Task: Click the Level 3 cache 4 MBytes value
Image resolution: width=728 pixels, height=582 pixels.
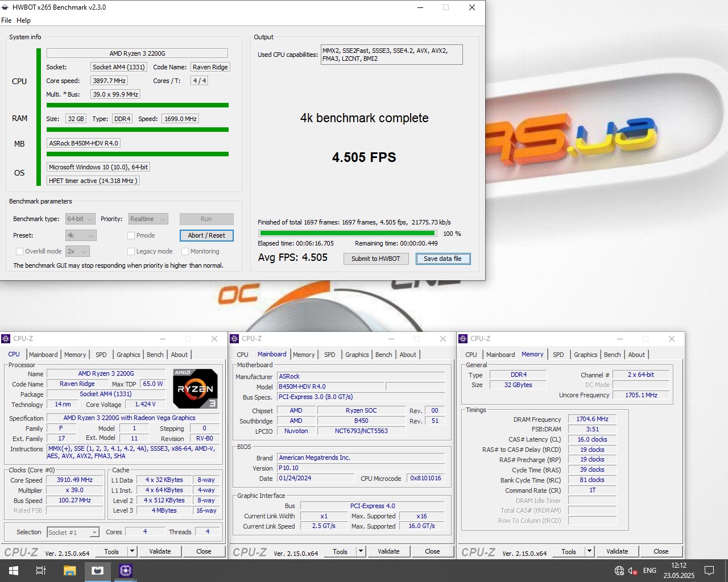Action: pos(164,510)
